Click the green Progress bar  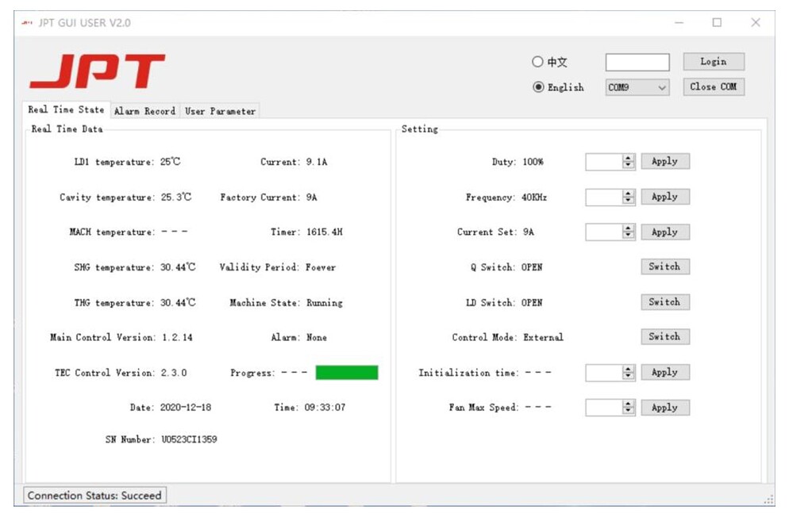[347, 373]
